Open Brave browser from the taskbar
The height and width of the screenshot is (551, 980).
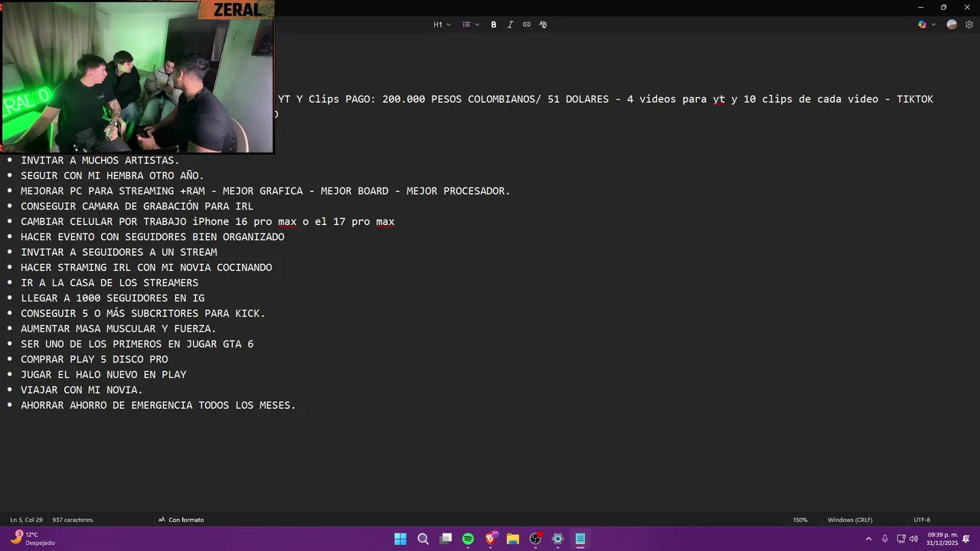(x=491, y=539)
